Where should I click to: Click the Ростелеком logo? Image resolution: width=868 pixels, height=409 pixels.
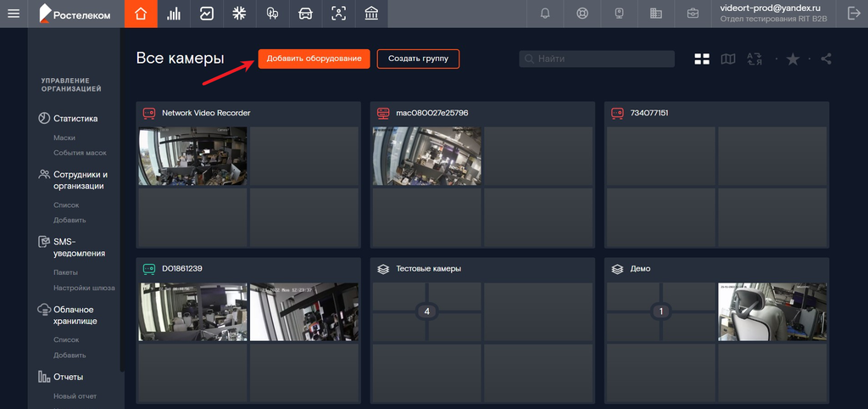click(x=75, y=14)
